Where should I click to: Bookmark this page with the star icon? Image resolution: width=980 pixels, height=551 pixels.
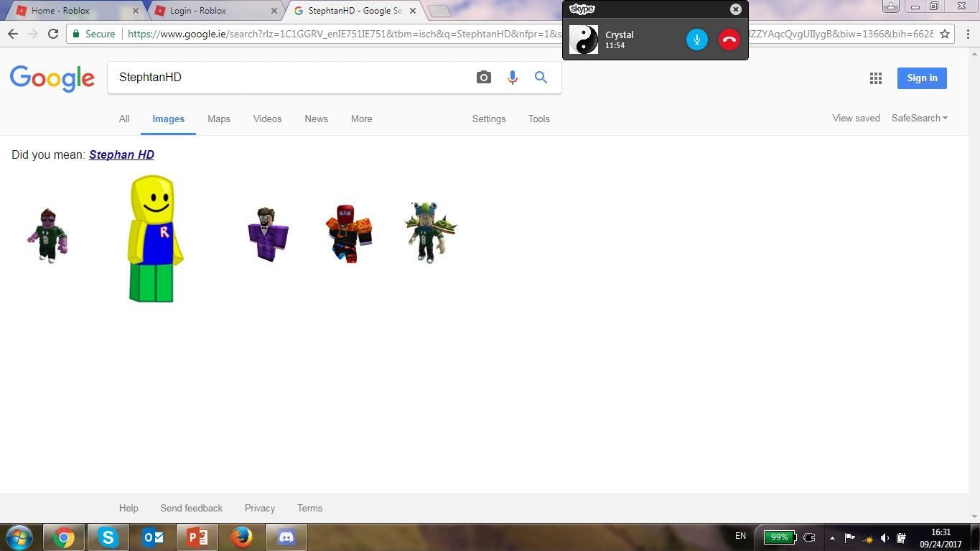pyautogui.click(x=945, y=34)
